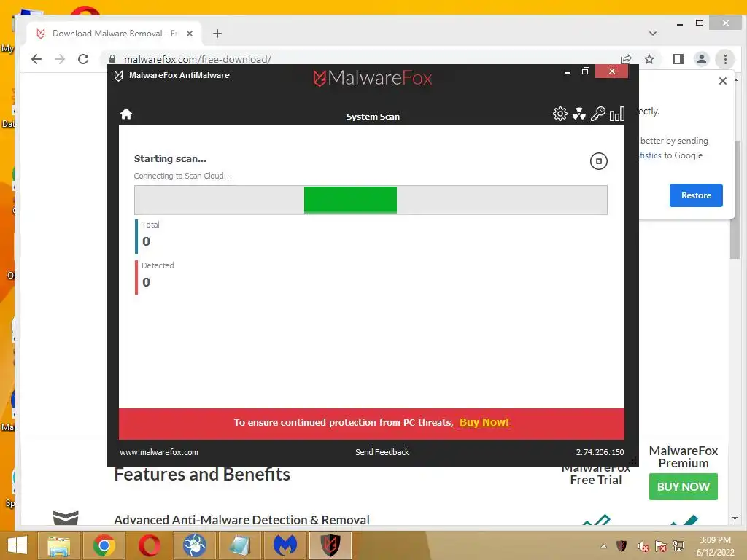Open www.malwarefox.com footer link
This screenshot has width=747, height=560.
click(158, 452)
